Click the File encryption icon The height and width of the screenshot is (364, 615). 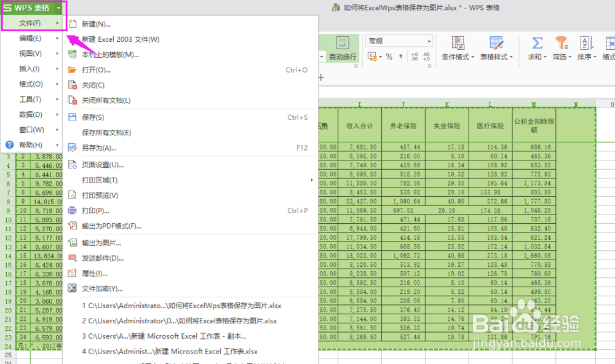pyautogui.click(x=72, y=288)
